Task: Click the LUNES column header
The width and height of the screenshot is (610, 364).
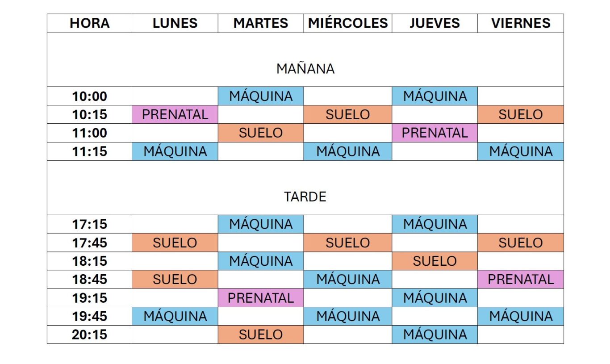Action: click(175, 23)
